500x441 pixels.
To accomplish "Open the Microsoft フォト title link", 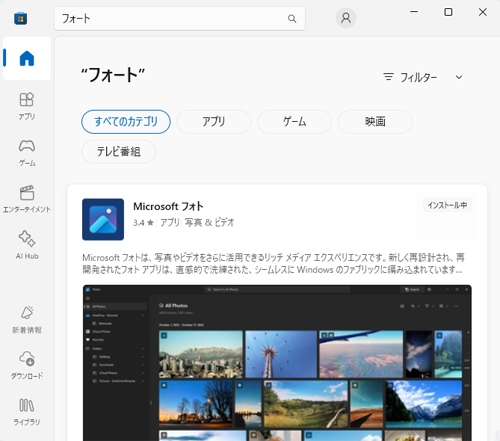I will click(168, 206).
